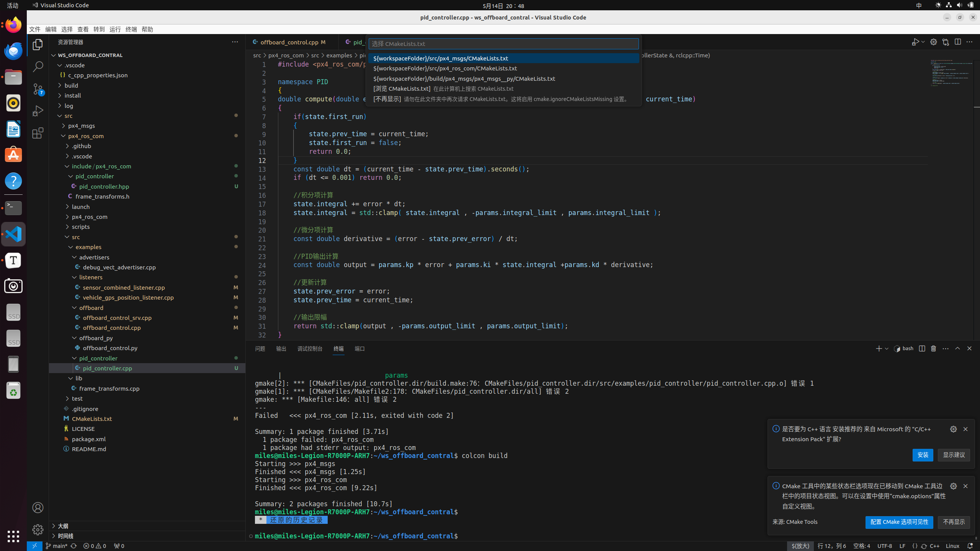Viewport: 980px width, 551px height.
Task: Click the split terminal icon
Action: (x=922, y=349)
